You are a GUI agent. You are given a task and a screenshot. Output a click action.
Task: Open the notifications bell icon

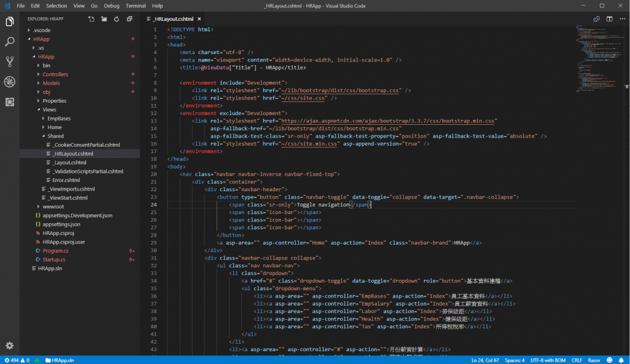tap(621, 360)
